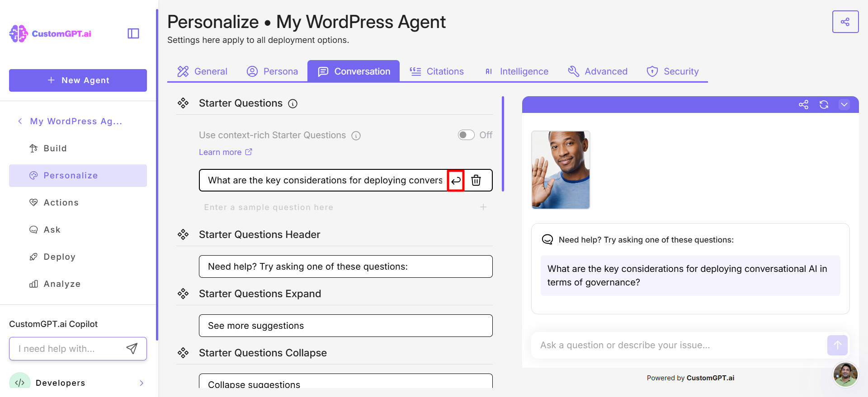Click the user profile avatar at bottom right
The width and height of the screenshot is (868, 397).
(845, 374)
